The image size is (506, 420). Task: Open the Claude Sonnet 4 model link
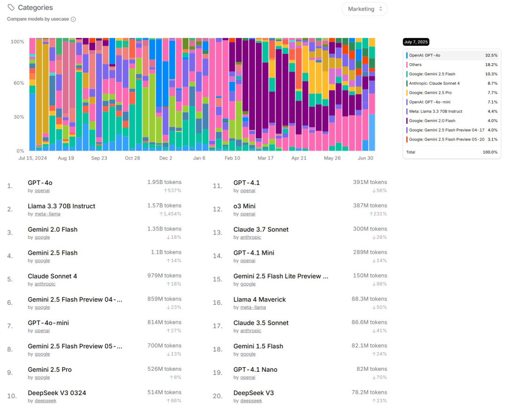coord(52,276)
